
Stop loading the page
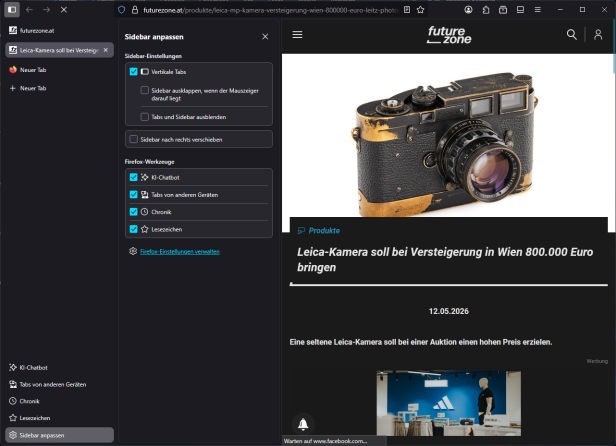[x=64, y=9]
